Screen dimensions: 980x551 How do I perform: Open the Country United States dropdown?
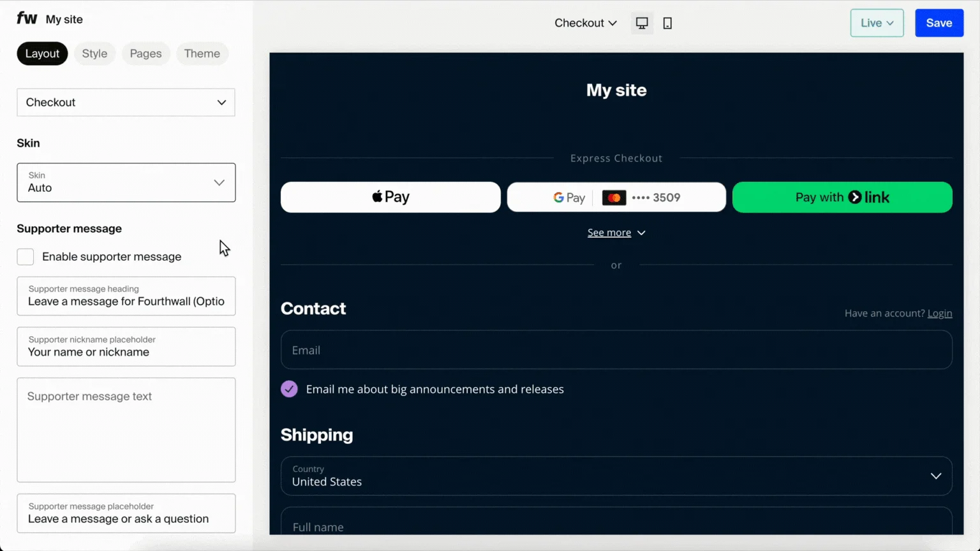click(616, 476)
